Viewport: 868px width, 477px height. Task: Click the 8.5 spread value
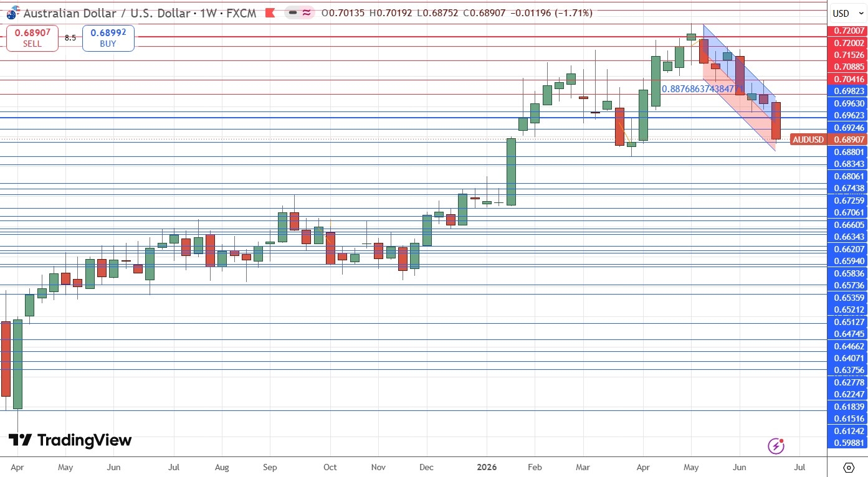pos(70,38)
